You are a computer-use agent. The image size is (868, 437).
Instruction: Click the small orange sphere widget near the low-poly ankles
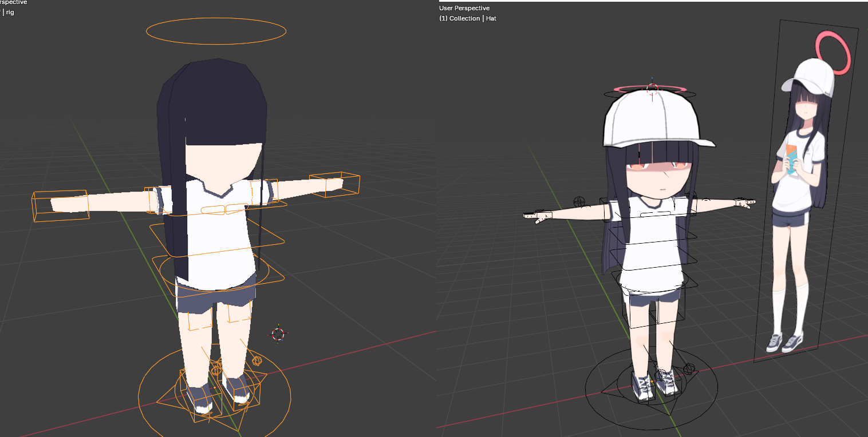(x=257, y=361)
